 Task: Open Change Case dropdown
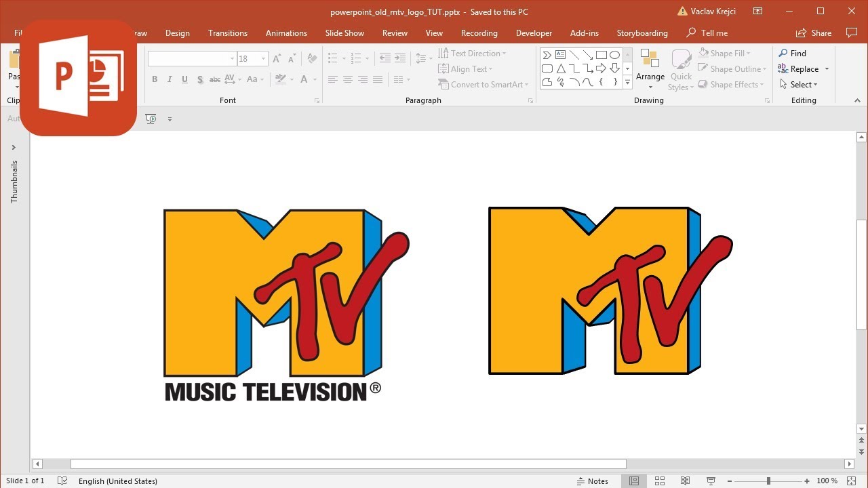tap(256, 79)
